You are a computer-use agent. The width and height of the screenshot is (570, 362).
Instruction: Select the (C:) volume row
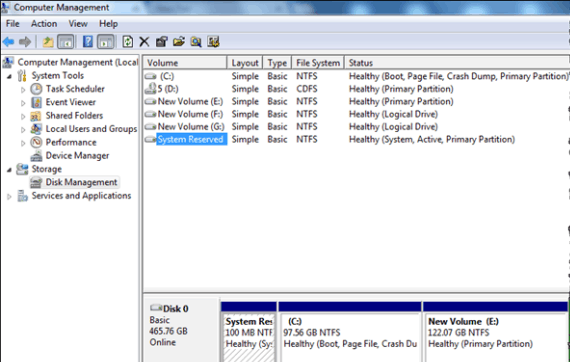[356, 76]
